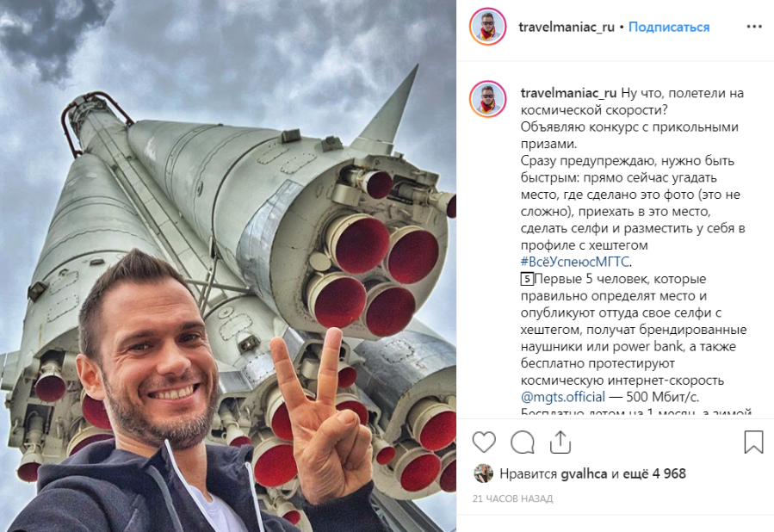Follow account via Подписаться link
Viewport: 774px width, 532px height.
click(x=669, y=28)
